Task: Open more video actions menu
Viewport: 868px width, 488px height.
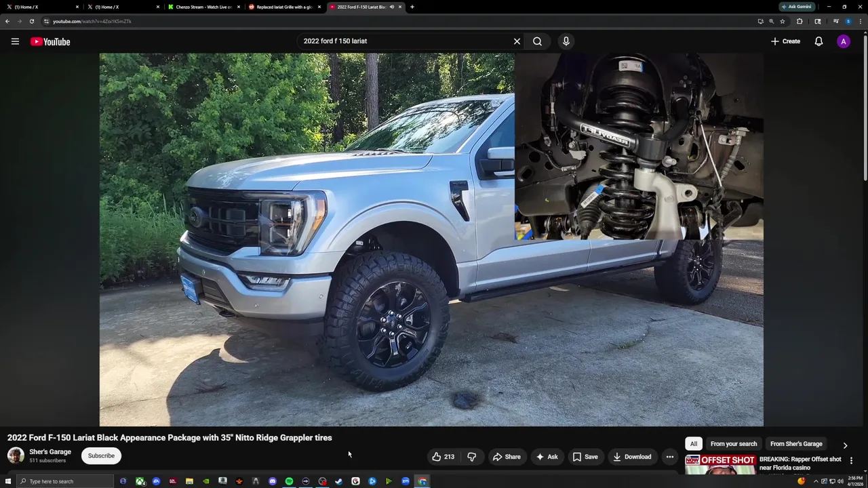Action: point(669,457)
